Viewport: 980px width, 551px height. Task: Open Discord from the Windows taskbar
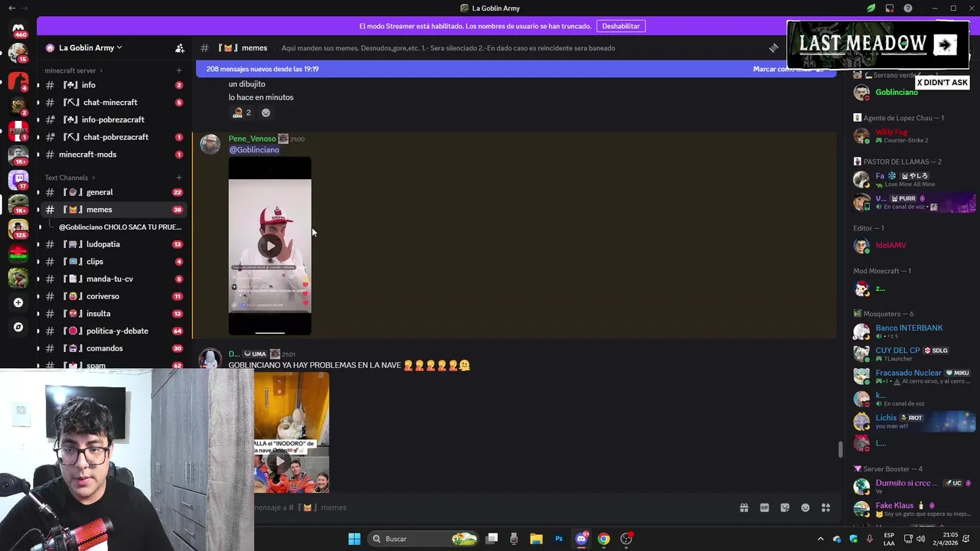click(581, 539)
